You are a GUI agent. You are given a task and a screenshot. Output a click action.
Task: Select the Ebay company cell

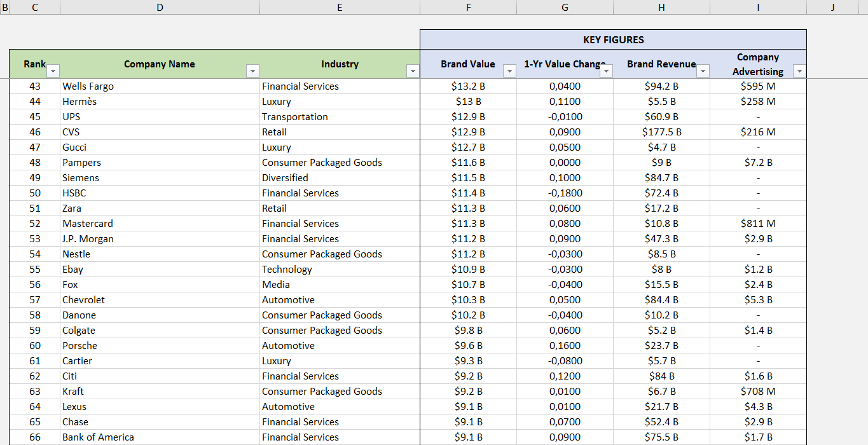tap(160, 270)
